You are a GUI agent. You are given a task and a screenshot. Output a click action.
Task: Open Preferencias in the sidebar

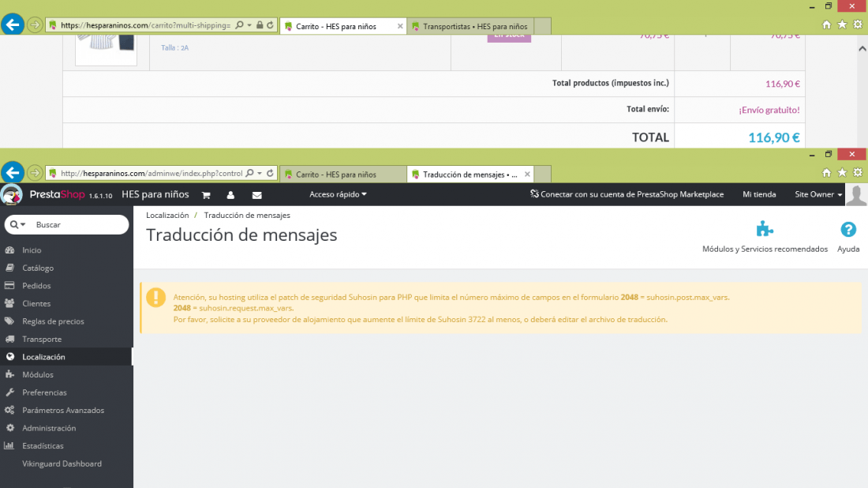(x=66, y=392)
